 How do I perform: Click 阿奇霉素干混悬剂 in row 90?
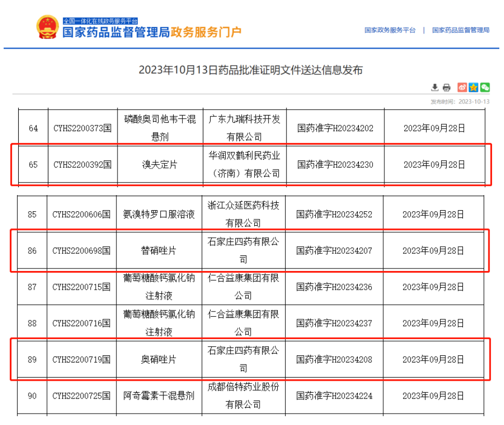point(159,396)
